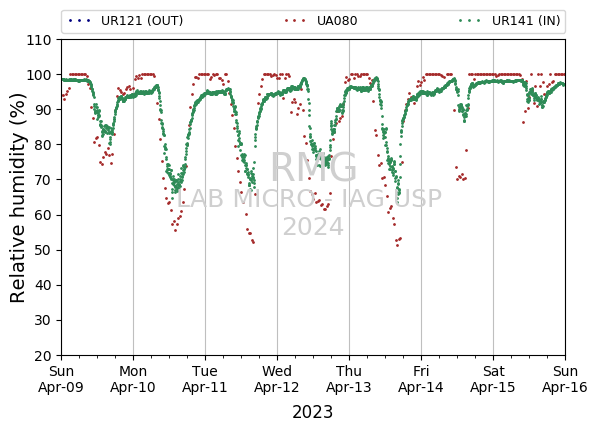
Task: Click the UR141 (IN) legend label
Action: [526, 21]
